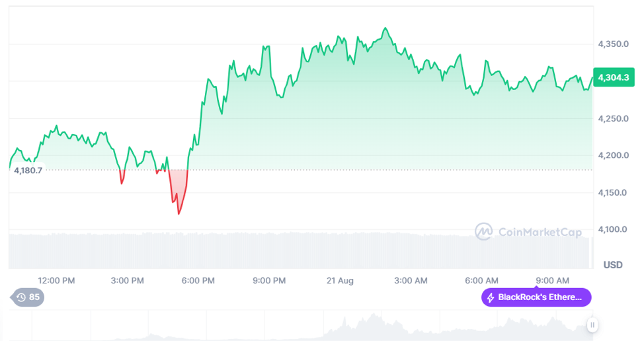This screenshot has height=341, width=644.
Task: Click the CoinMarketCap watermark text
Action: pos(540,232)
